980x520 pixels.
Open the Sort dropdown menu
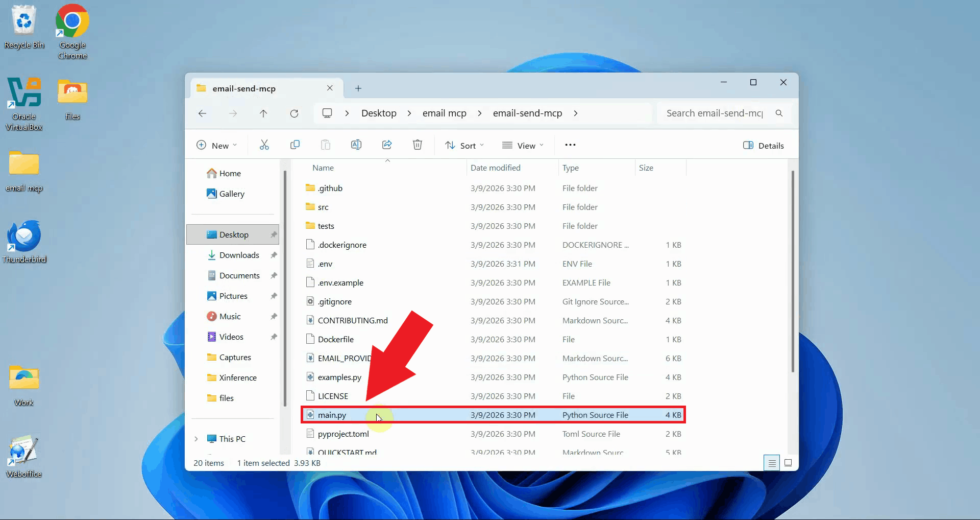(464, 146)
